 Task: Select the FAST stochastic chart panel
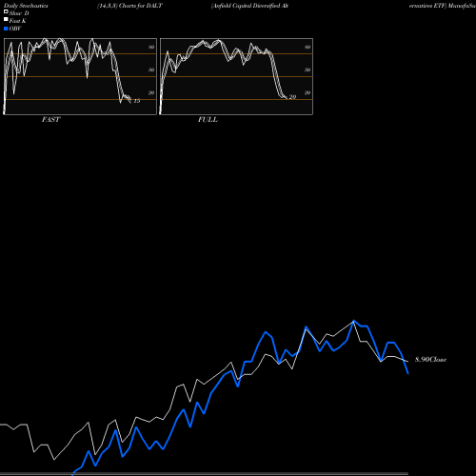point(80,76)
